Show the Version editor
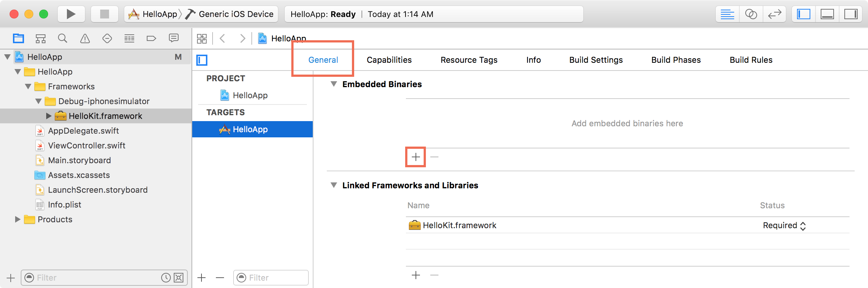Image resolution: width=868 pixels, height=288 pixels. click(774, 14)
